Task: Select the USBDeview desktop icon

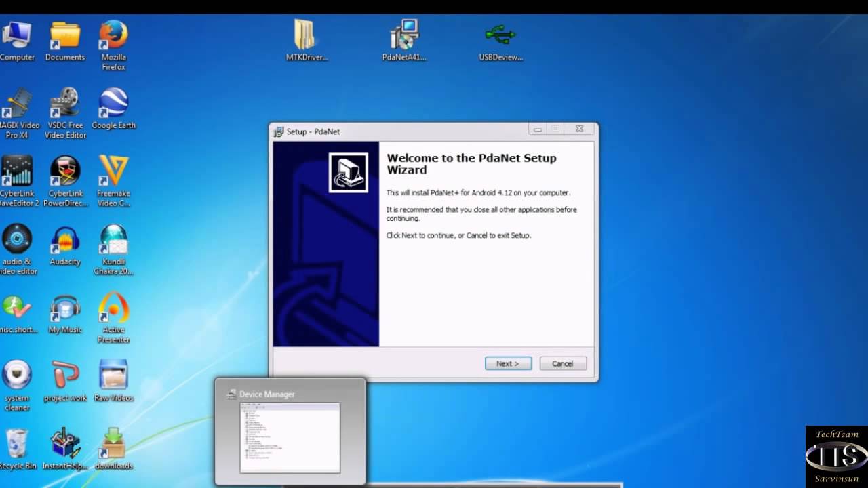Action: [x=500, y=41]
